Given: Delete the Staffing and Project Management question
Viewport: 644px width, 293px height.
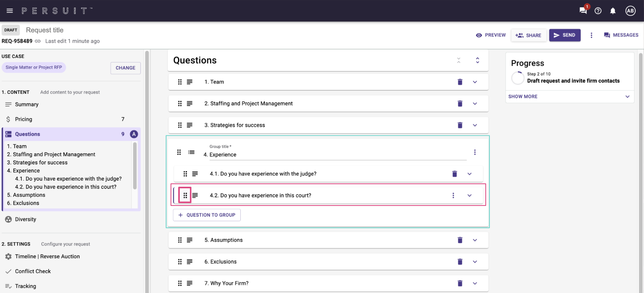Looking at the screenshot, I should tap(460, 103).
